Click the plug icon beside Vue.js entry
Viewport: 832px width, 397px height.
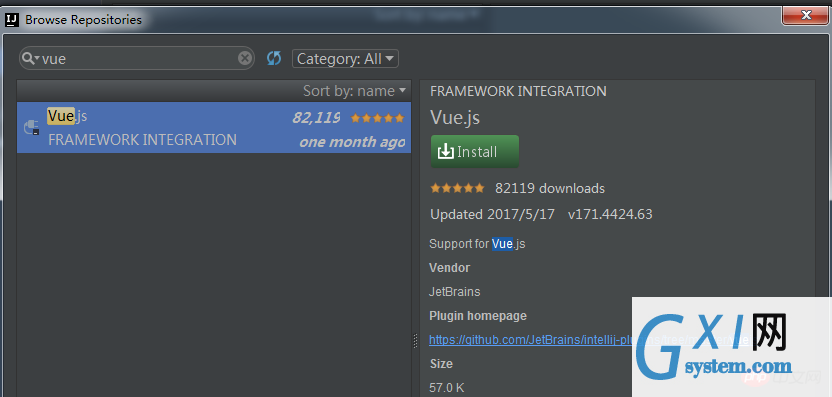[x=32, y=127]
